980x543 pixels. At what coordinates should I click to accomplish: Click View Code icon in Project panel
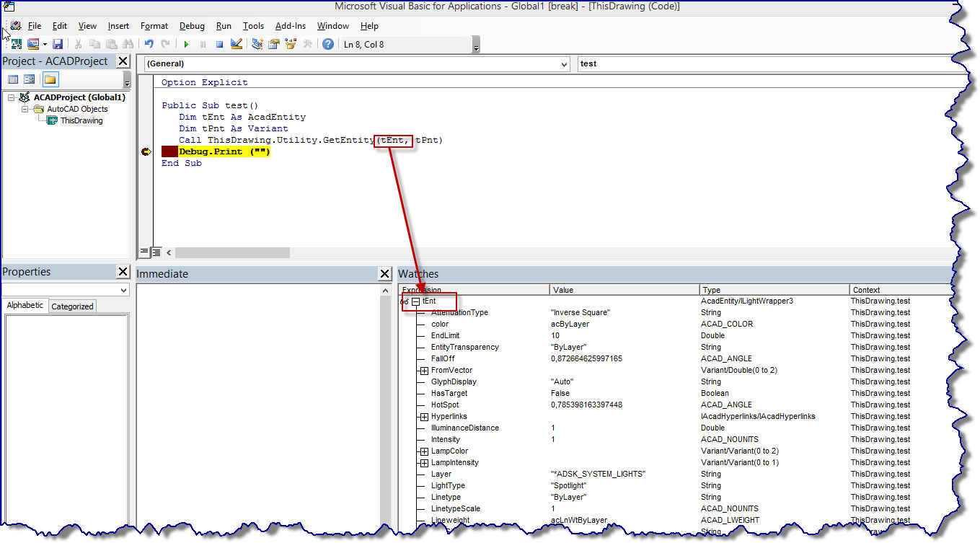click(13, 79)
